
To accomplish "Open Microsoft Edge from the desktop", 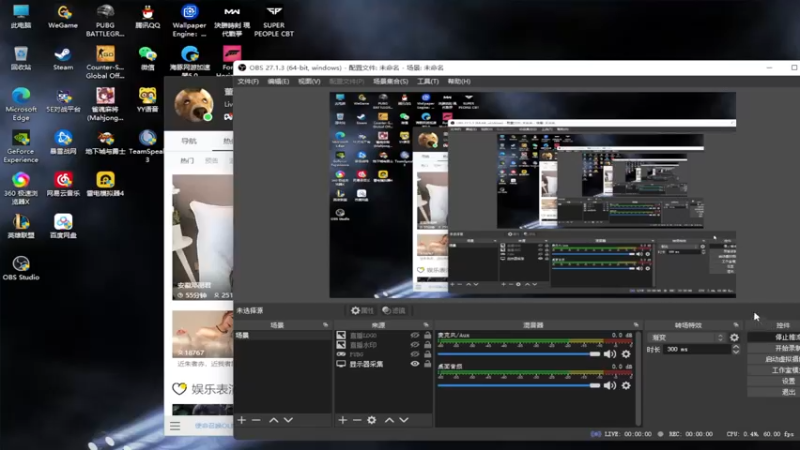I will [x=21, y=104].
